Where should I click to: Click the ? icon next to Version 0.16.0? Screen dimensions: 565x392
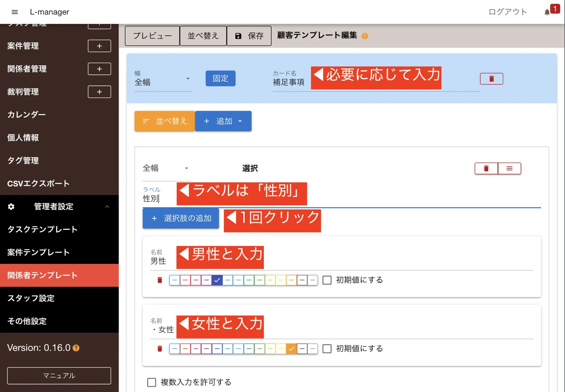pos(75,348)
